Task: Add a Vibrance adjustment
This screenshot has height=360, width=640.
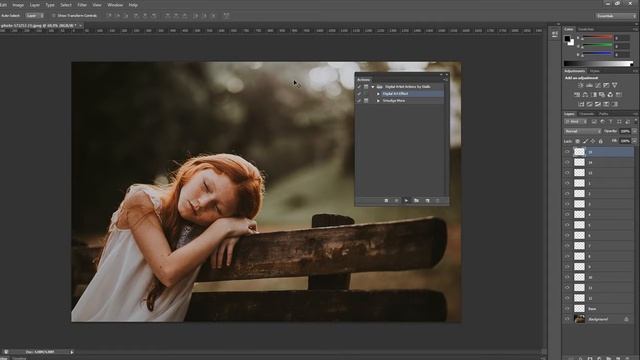Action: pyautogui.click(x=615, y=85)
